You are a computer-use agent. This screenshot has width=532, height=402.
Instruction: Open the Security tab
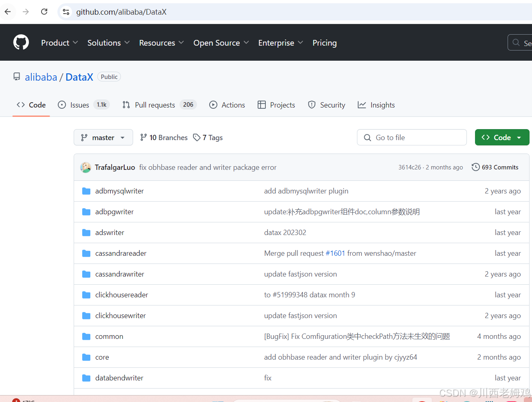326,105
